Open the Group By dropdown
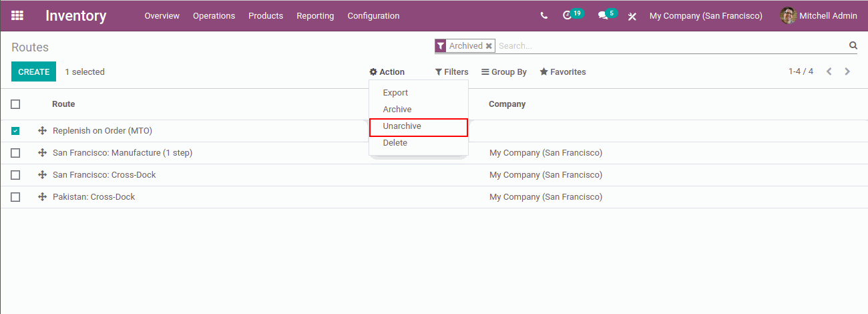 (x=504, y=72)
